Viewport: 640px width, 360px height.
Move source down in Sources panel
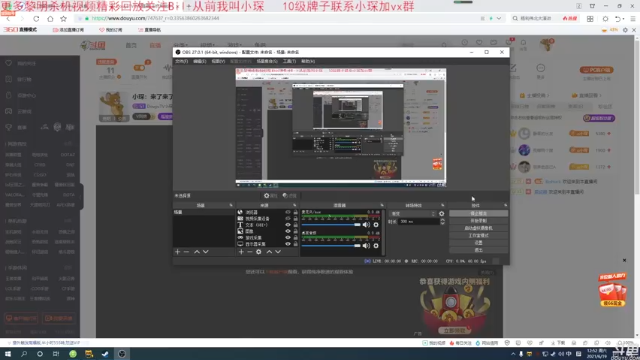278,252
